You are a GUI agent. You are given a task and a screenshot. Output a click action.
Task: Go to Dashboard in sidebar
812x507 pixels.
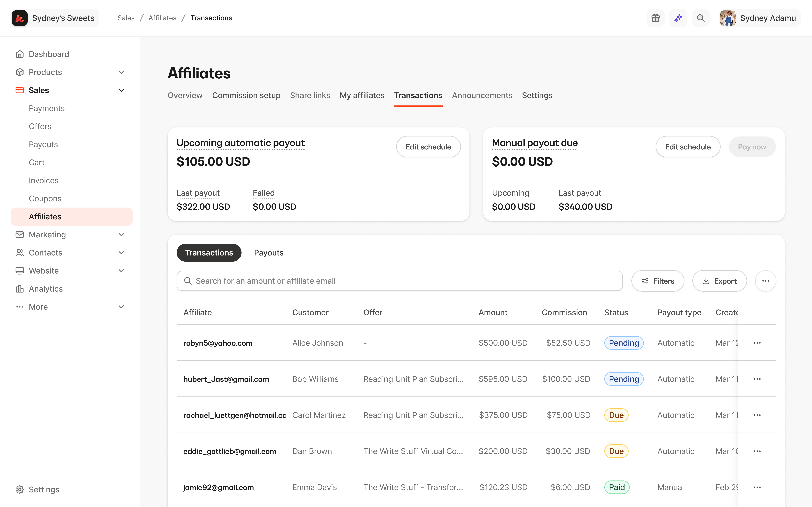coord(49,54)
